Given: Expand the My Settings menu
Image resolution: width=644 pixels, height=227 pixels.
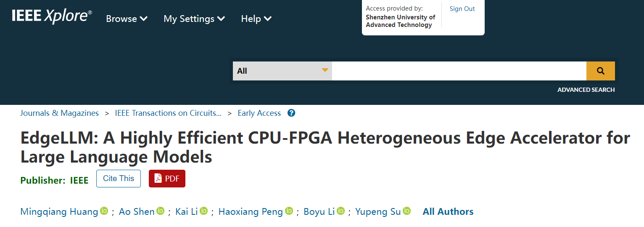Looking at the screenshot, I should click(194, 19).
